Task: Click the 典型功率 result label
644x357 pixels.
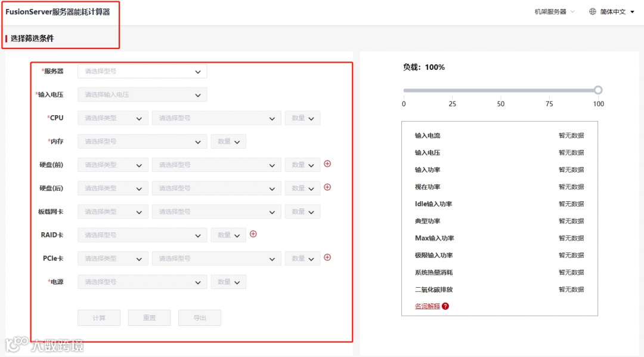Action: 427,221
